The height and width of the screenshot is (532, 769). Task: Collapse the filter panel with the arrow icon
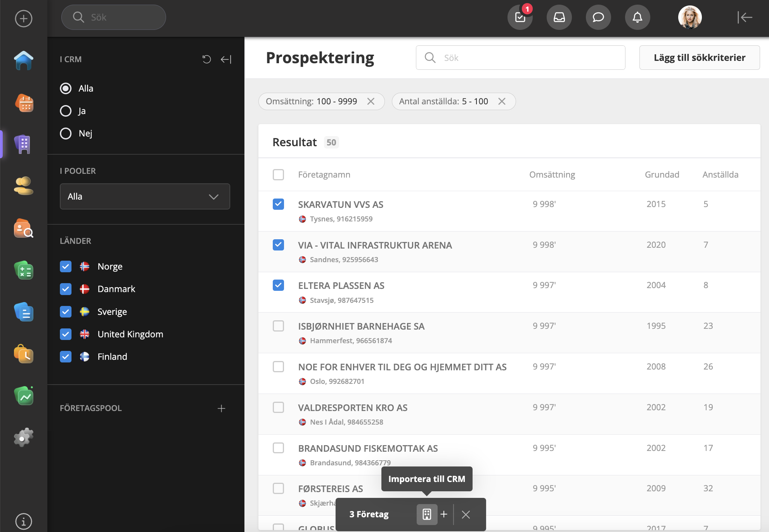point(226,59)
